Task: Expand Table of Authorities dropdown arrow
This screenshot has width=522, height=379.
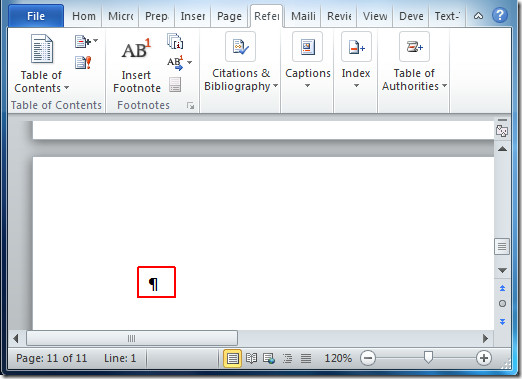Action: 445,86
